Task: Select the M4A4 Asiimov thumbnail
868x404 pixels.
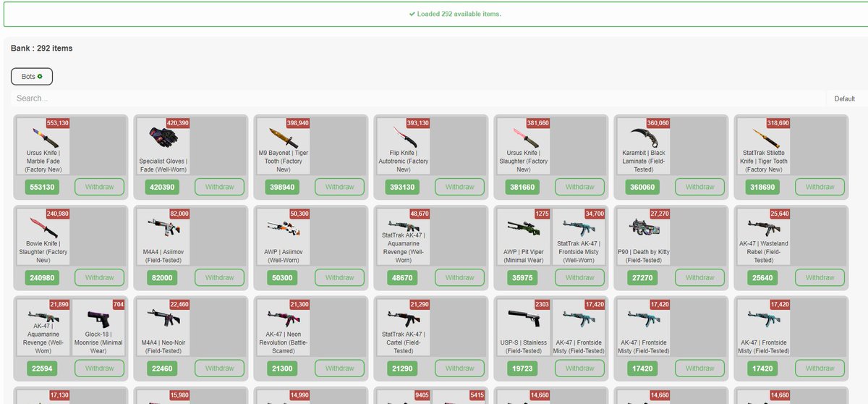Action: click(x=163, y=237)
